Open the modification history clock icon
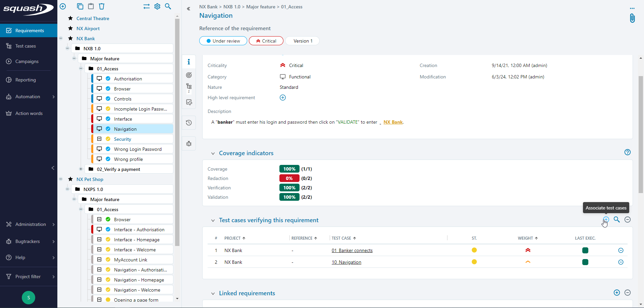644x308 pixels. point(189,123)
